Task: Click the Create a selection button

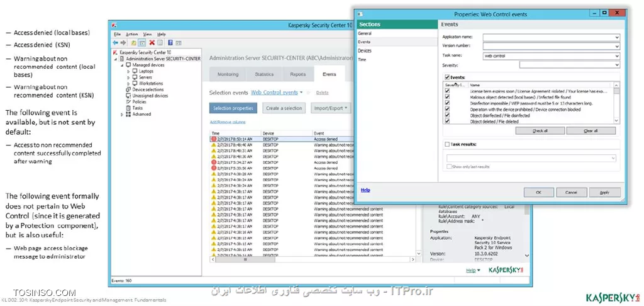Action: (x=284, y=108)
